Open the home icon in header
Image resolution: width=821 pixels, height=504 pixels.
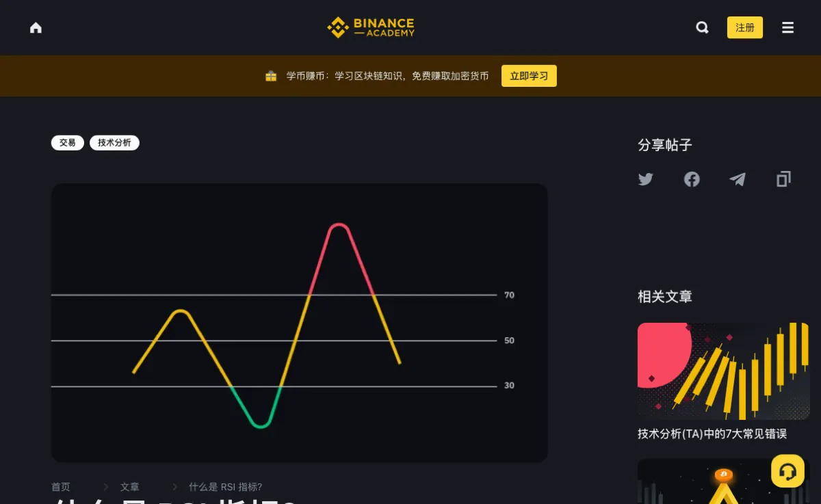36,27
